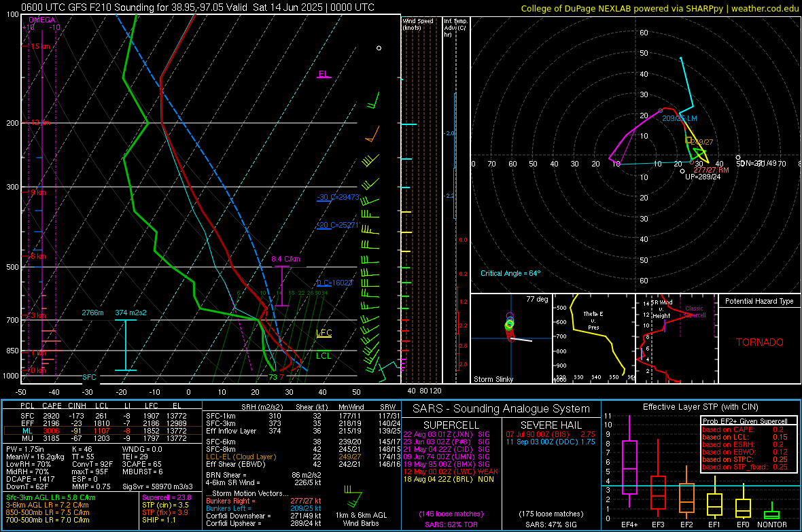Click the '-20 C=25271' height label

click(338, 225)
